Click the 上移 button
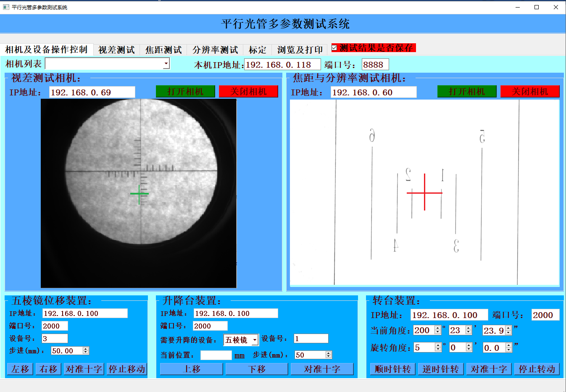Viewport: 566px width, 392px height. (x=192, y=369)
